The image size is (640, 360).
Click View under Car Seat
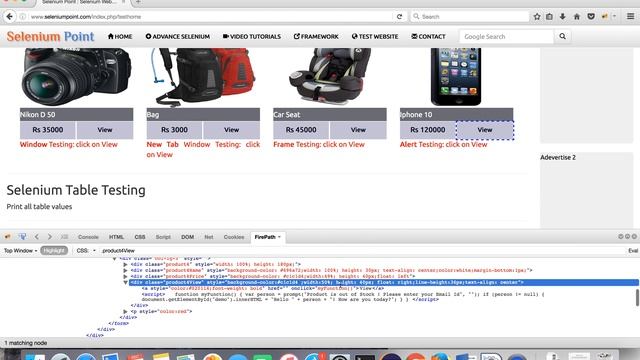[358, 130]
